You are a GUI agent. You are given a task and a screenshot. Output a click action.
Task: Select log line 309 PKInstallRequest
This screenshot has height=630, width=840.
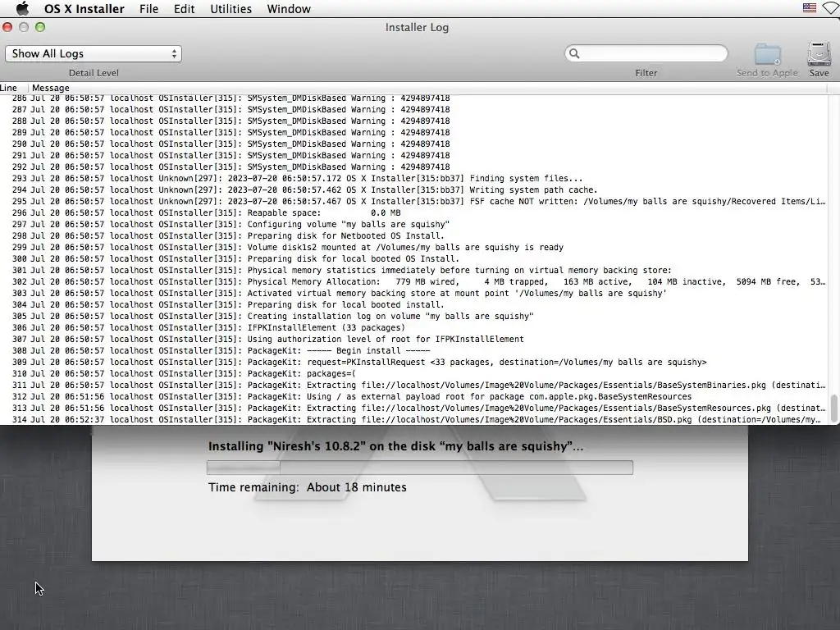pos(415,362)
